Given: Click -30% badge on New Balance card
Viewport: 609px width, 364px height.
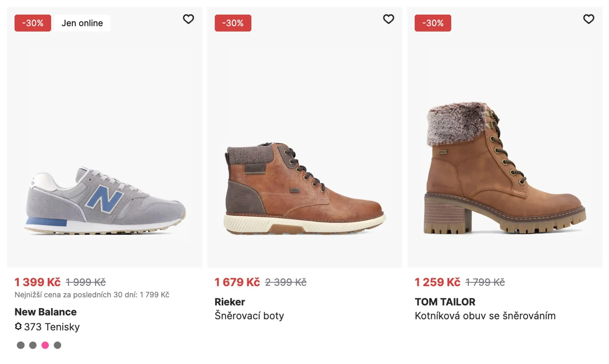Looking at the screenshot, I should (33, 23).
